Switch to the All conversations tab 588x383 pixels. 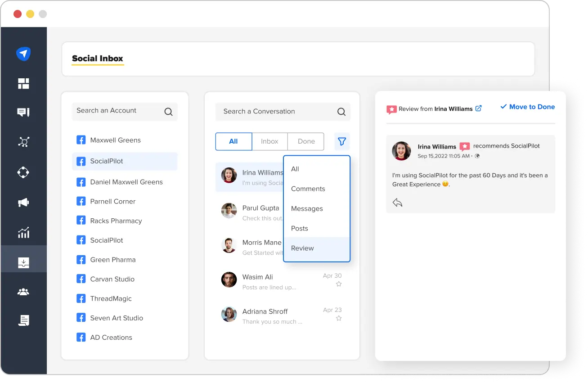(233, 141)
